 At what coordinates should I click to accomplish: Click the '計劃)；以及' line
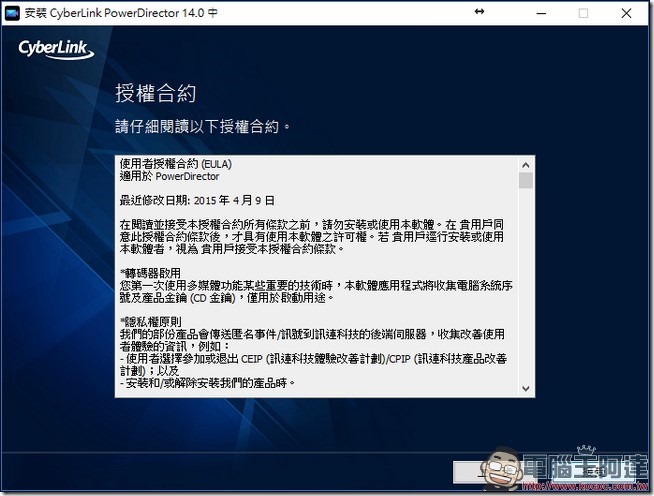[149, 370]
